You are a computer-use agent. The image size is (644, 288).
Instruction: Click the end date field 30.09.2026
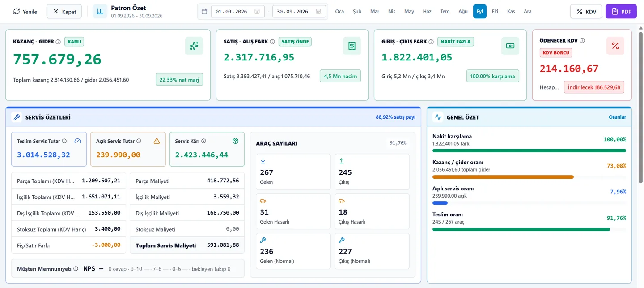[x=299, y=12]
